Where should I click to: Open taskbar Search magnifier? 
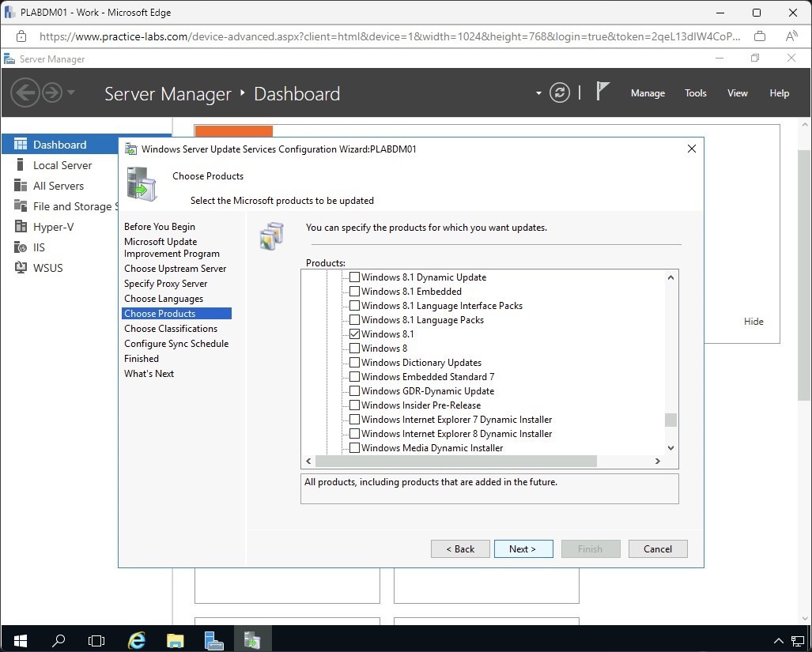pyautogui.click(x=58, y=641)
